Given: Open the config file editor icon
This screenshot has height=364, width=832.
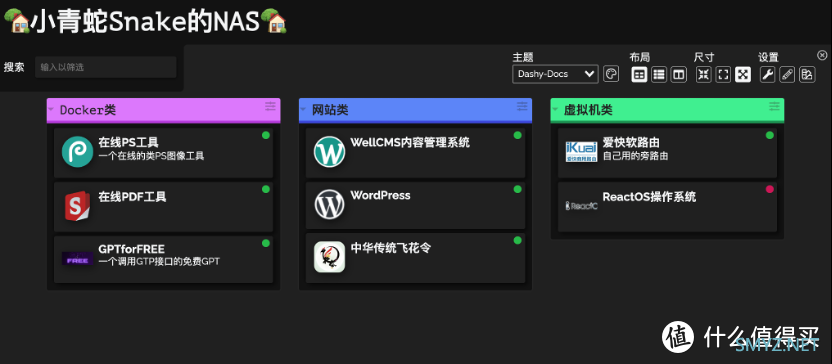Looking at the screenshot, I should pyautogui.click(x=807, y=75).
